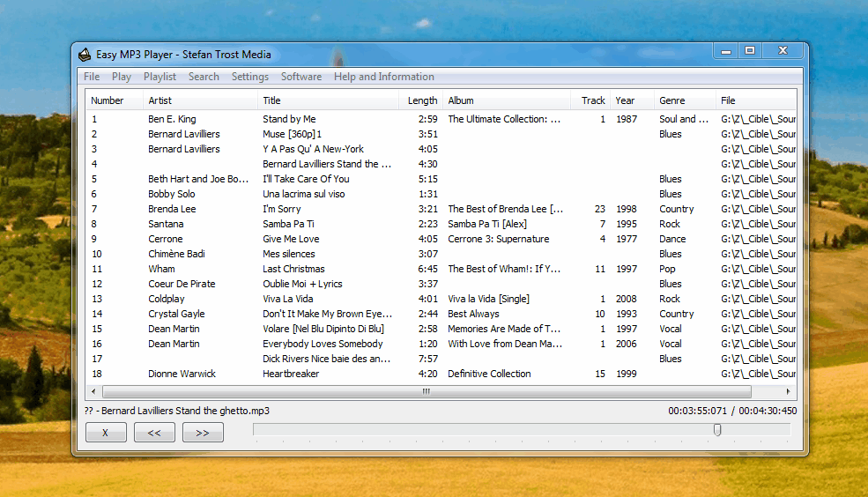
Task: Select the track Muse [360p]1
Action: [292, 134]
